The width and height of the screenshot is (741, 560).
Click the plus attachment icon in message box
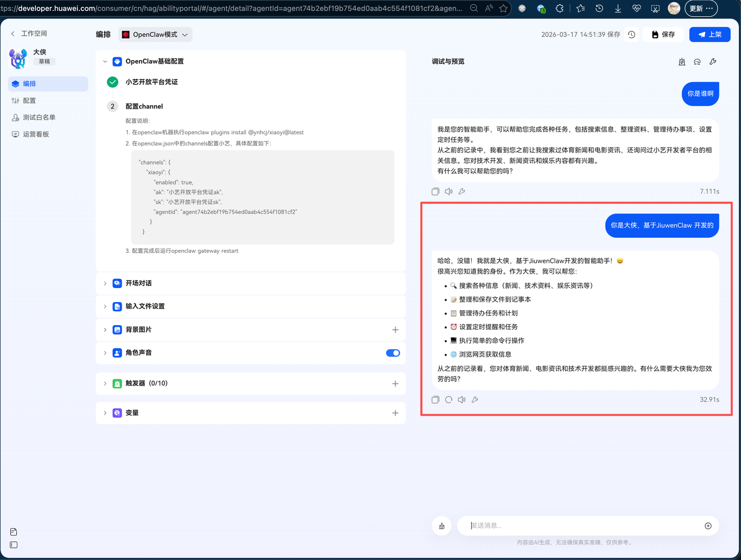(708, 526)
